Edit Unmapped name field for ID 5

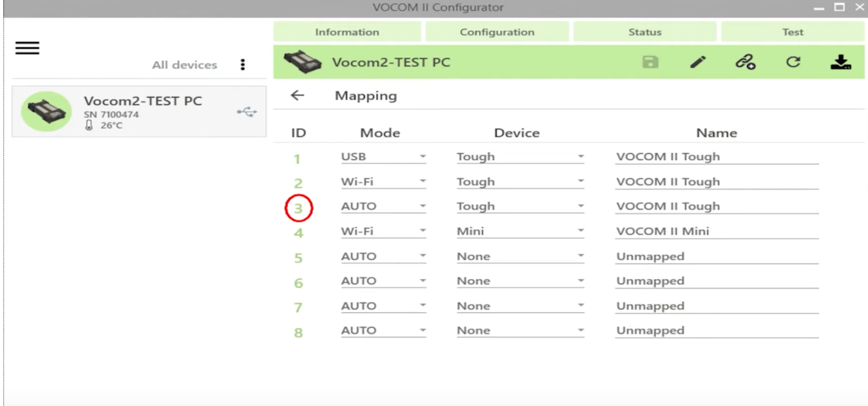(x=716, y=257)
